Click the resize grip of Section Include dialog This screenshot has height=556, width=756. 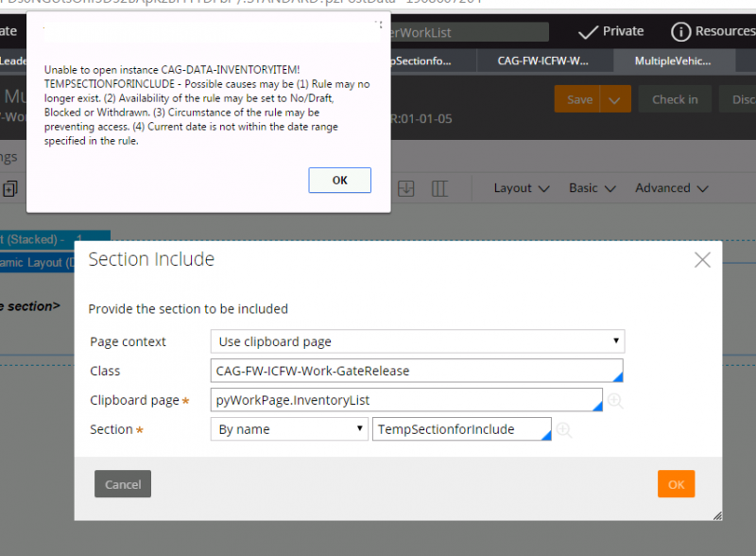tap(717, 515)
